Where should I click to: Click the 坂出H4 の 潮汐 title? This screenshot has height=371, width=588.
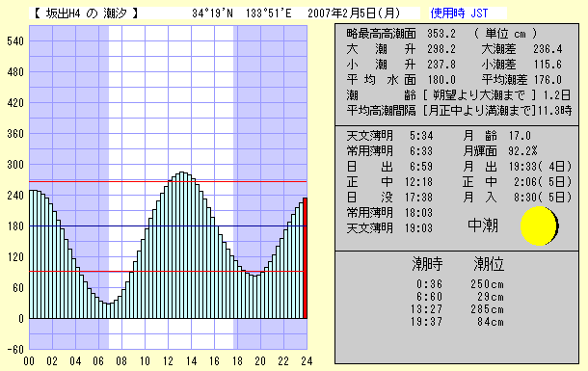pyautogui.click(x=86, y=13)
